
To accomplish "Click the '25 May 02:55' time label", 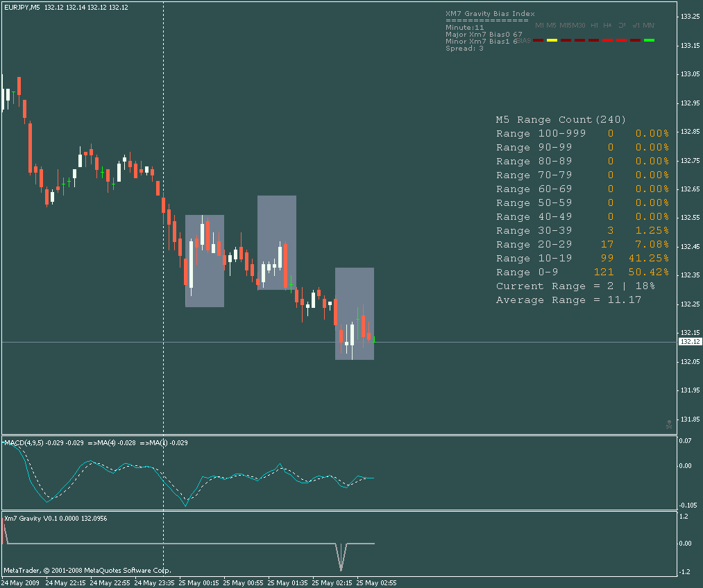I will pyautogui.click(x=376, y=582).
